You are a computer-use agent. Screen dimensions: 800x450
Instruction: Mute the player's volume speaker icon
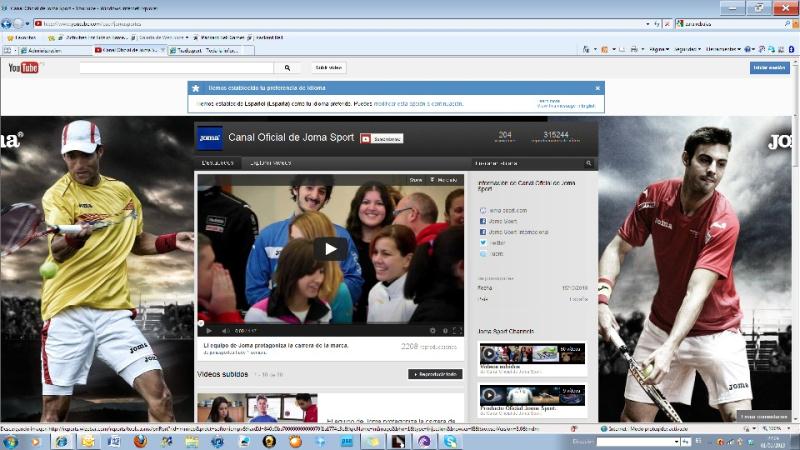point(224,331)
